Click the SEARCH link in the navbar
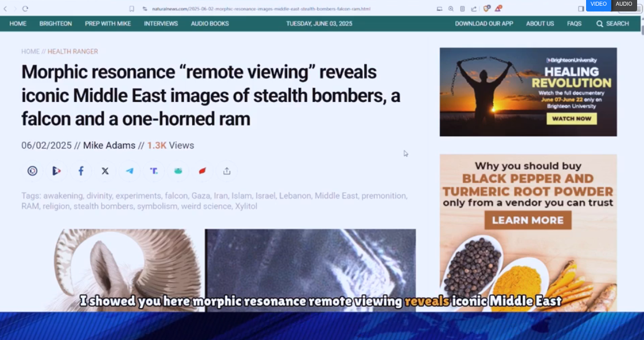644x340 pixels. pos(612,24)
